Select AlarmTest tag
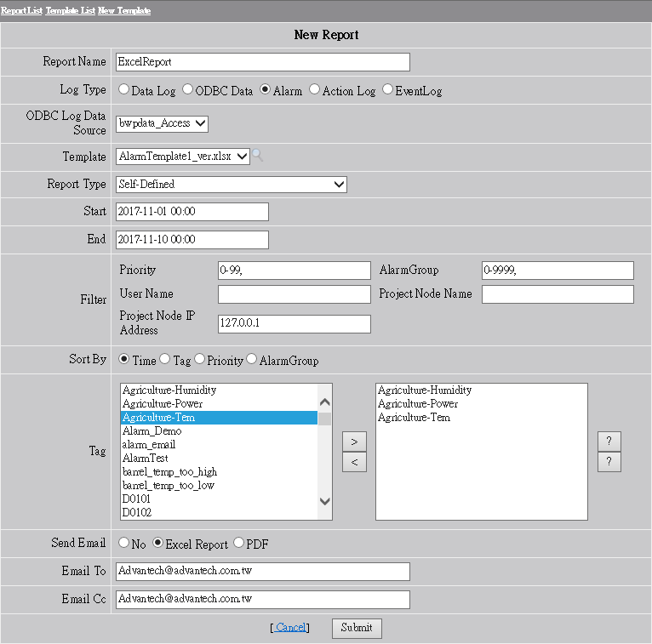Viewport: 652px width, 644px height. click(x=219, y=459)
